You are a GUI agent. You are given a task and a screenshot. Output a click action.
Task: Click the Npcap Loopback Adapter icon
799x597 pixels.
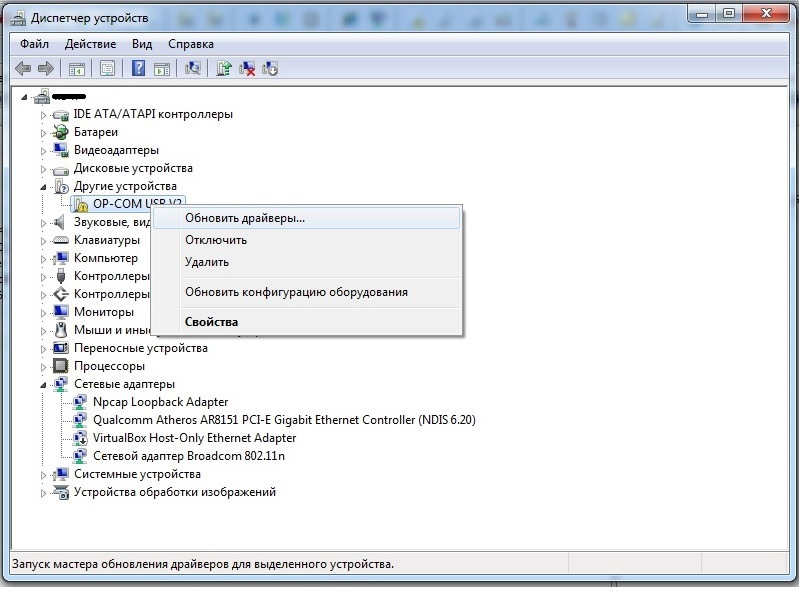click(79, 402)
